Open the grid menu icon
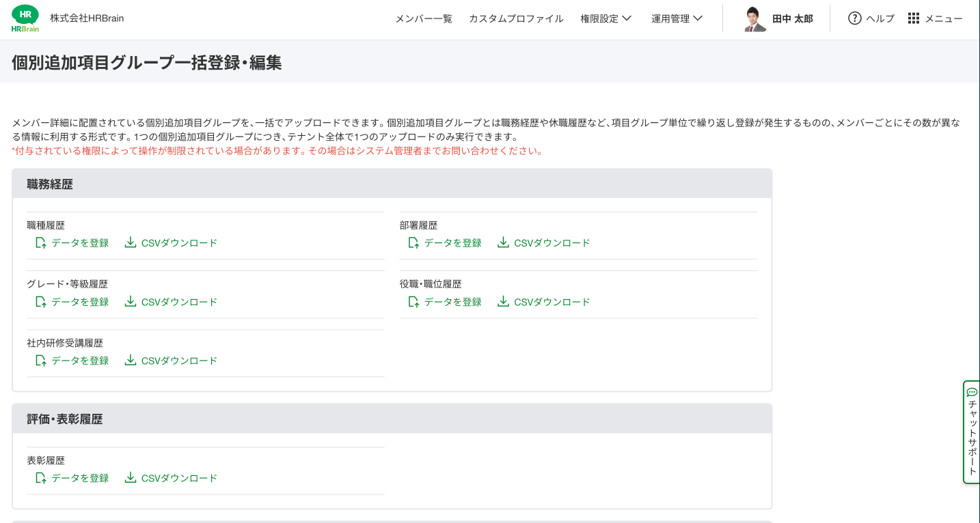The height and width of the screenshot is (523, 980). click(x=914, y=18)
